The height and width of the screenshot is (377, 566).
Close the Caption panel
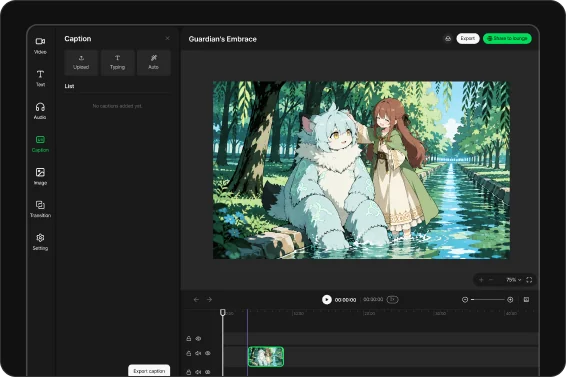click(167, 38)
